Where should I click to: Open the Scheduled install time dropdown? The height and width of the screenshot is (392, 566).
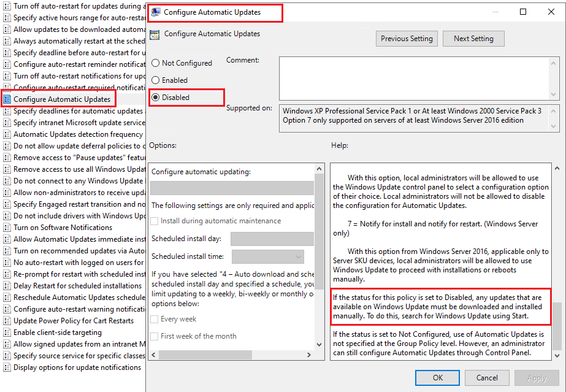(x=268, y=256)
